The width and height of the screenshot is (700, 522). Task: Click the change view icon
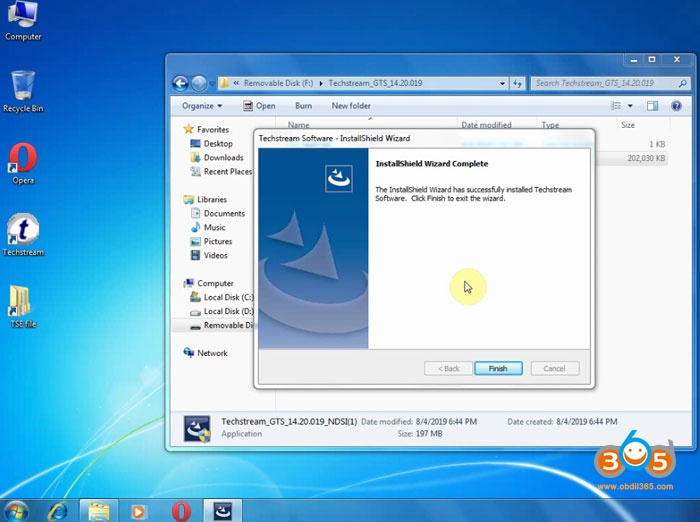pos(616,106)
